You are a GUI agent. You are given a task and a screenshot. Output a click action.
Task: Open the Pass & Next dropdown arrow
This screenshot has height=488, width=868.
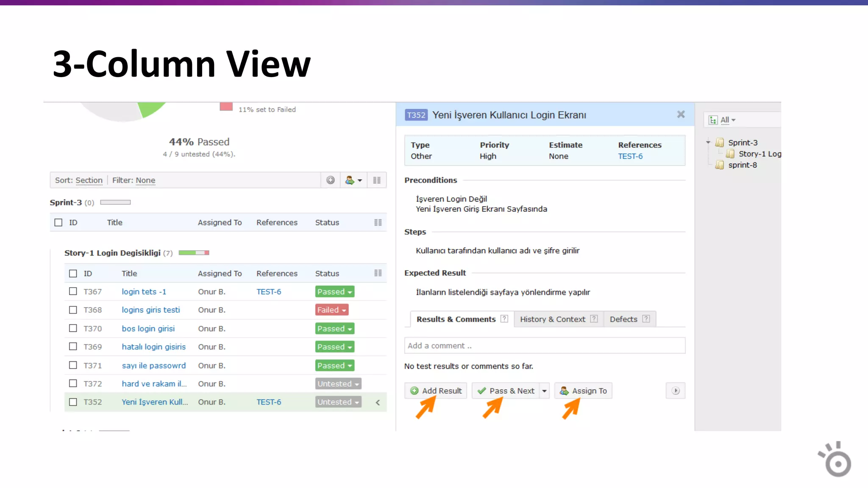[544, 391]
